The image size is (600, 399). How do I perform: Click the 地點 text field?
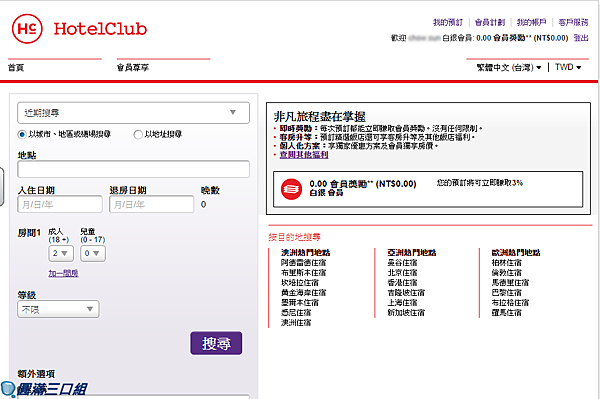click(x=133, y=169)
